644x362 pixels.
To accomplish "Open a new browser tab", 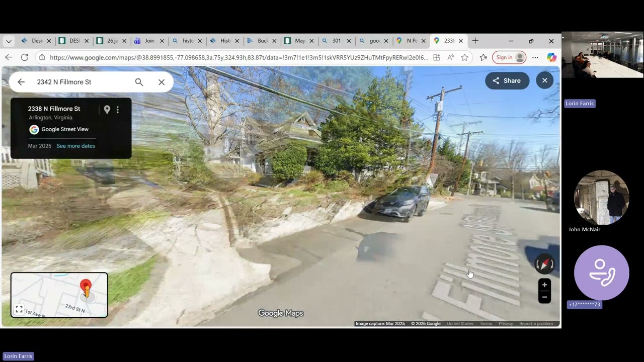I will point(475,41).
